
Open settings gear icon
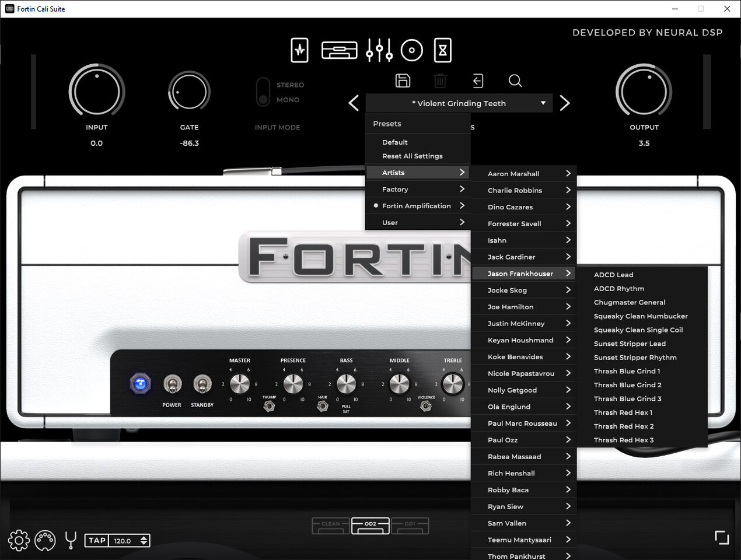(x=19, y=540)
